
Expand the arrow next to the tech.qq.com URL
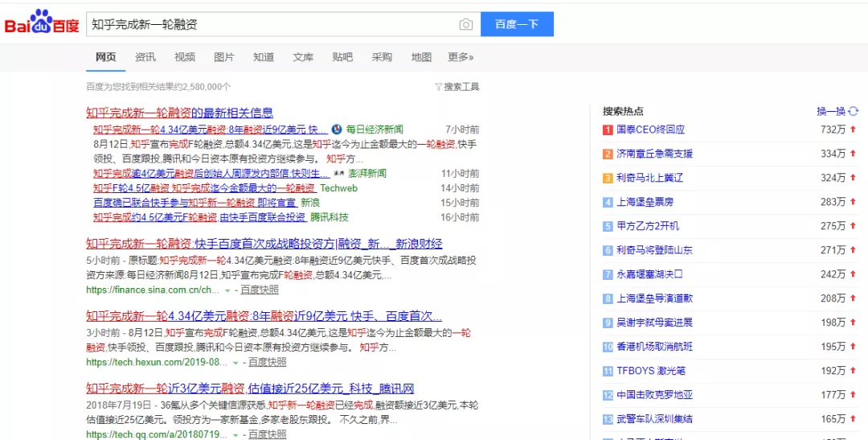(x=235, y=434)
